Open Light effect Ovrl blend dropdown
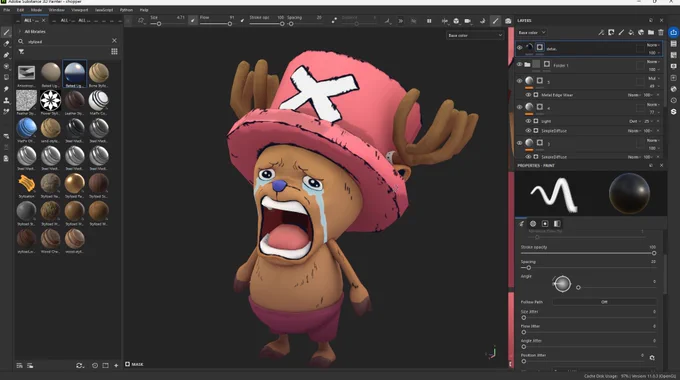The height and width of the screenshot is (380, 680). coord(635,121)
